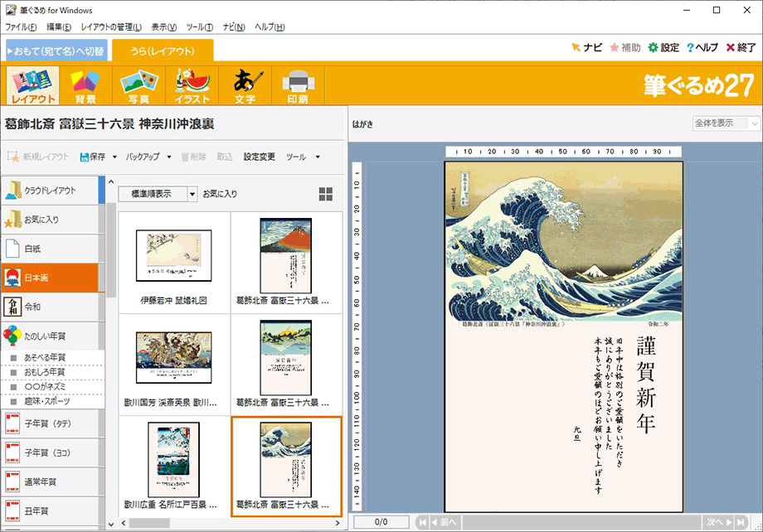Click the 補助 star icon button
The height and width of the screenshot is (532, 763).
pos(624,47)
